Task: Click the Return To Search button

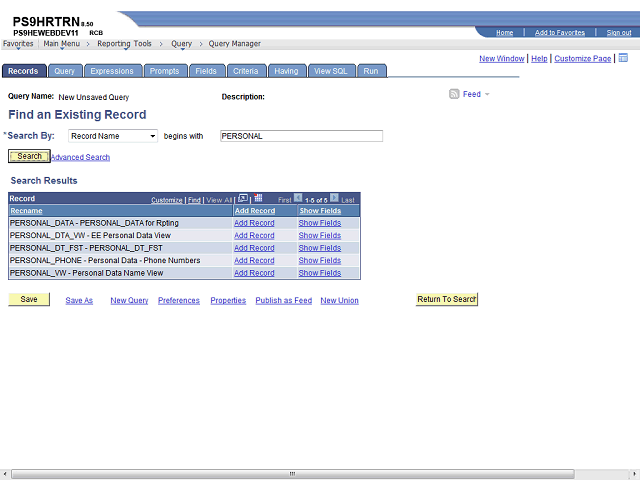Action: pos(447,299)
